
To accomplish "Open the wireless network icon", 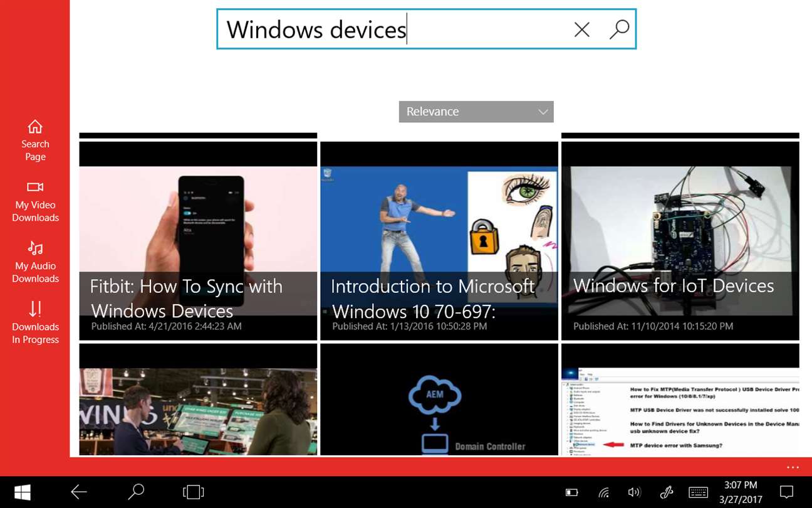I will [x=603, y=493].
